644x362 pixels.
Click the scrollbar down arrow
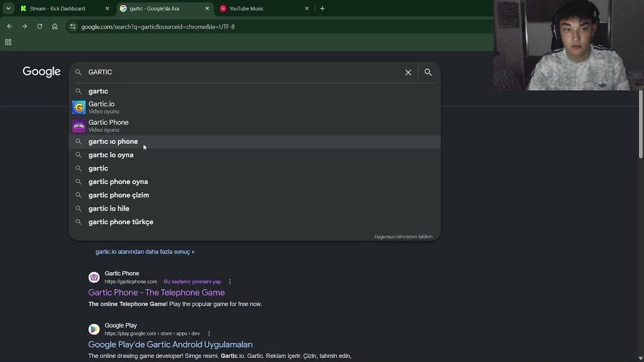[x=641, y=358]
